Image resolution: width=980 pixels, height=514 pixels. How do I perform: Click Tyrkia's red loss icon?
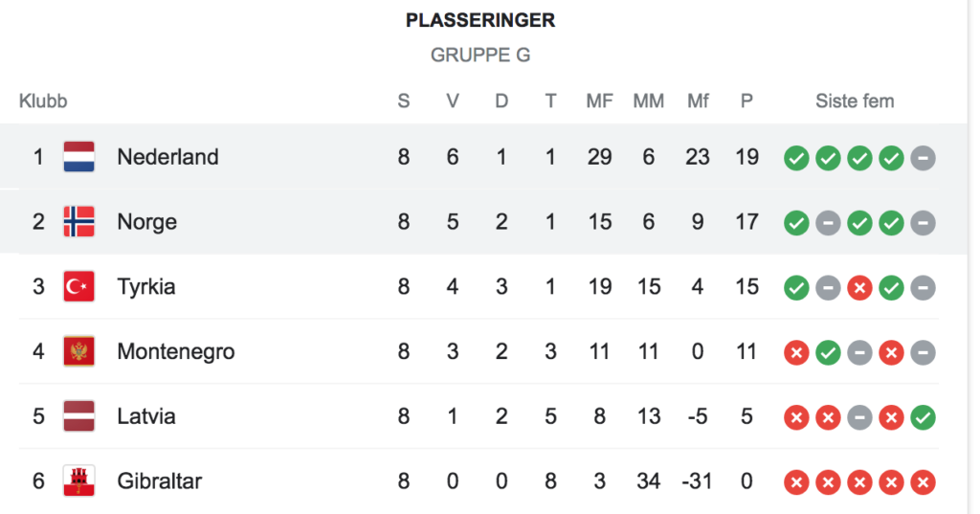(859, 287)
